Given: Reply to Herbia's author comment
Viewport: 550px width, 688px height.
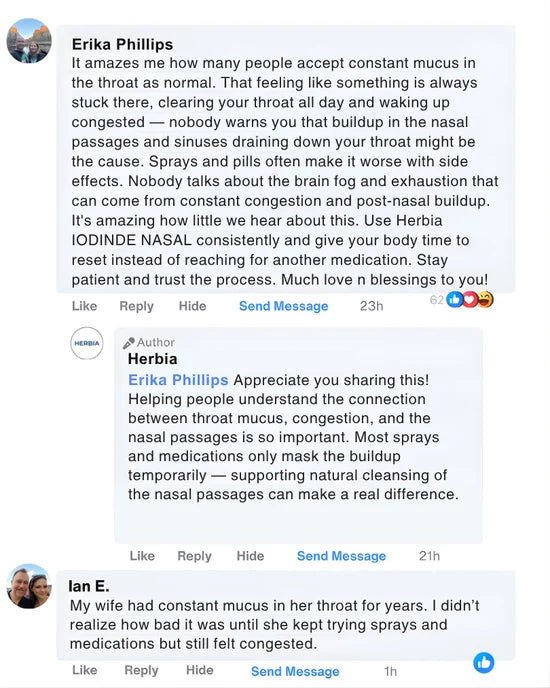Looking at the screenshot, I should click(x=194, y=556).
